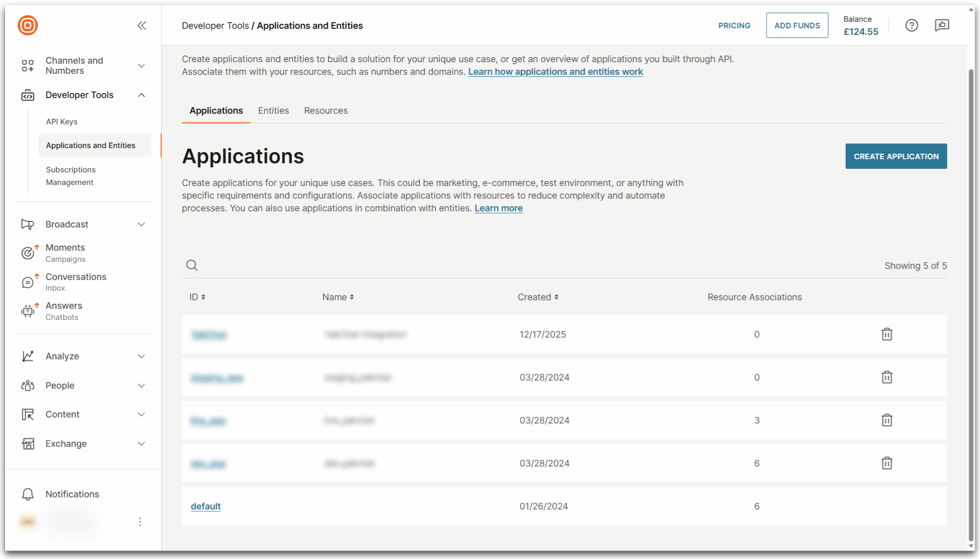This screenshot has height=559, width=980.
Task: Open the Analyze charts icon
Action: [28, 356]
